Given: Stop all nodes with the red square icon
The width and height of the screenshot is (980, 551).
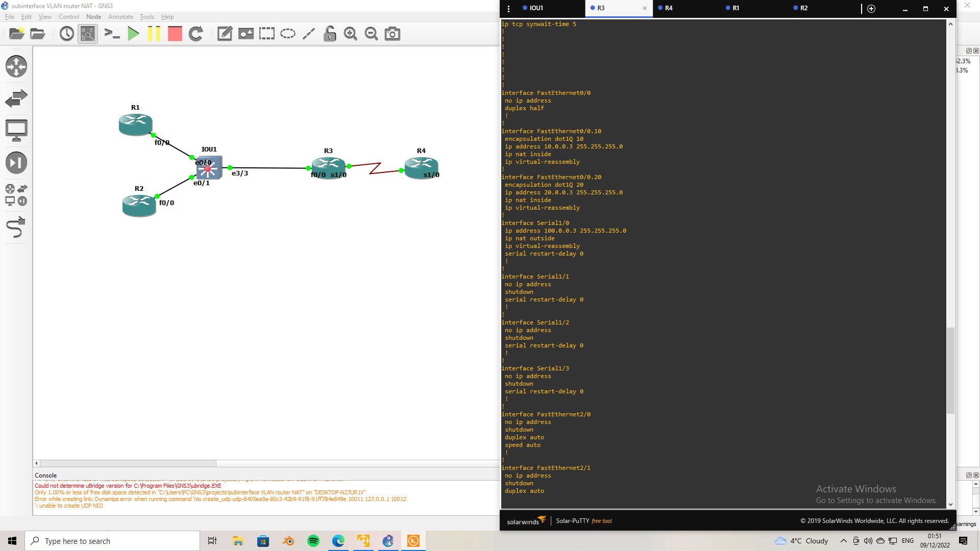Looking at the screenshot, I should (175, 34).
